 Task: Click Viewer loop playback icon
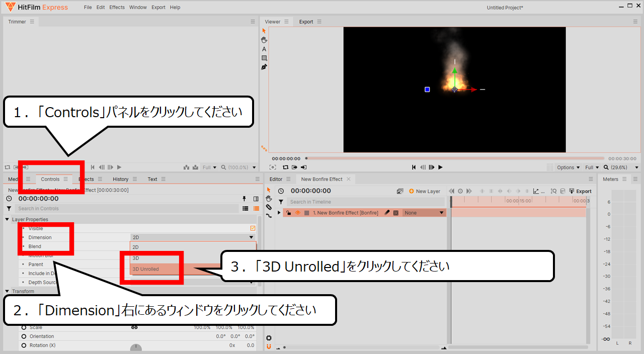[285, 167]
